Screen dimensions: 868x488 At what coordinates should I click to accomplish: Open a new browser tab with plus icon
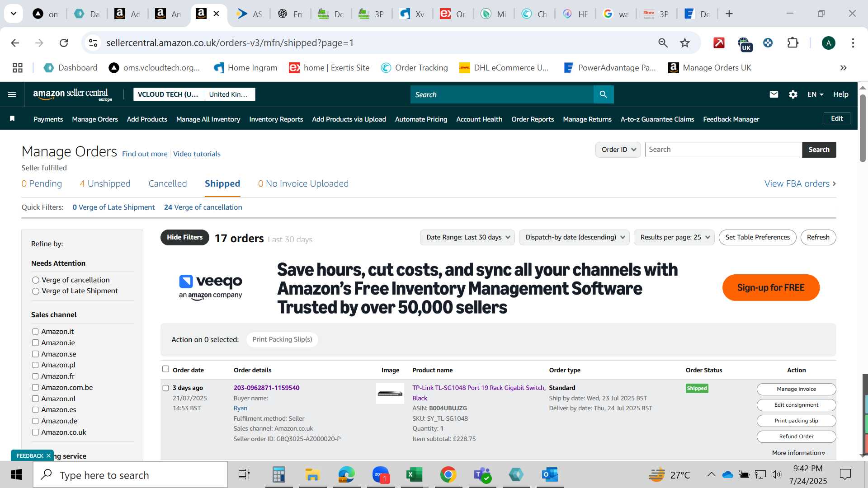(729, 14)
